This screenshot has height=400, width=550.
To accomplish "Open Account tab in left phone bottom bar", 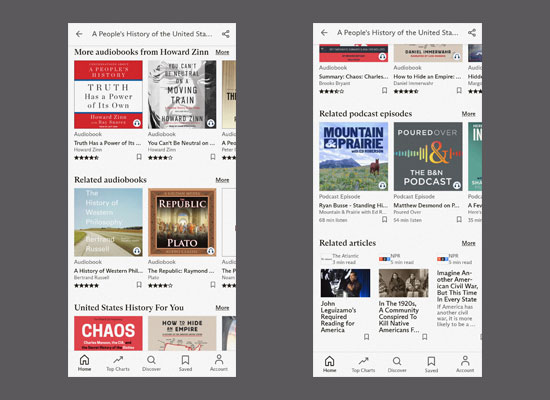I will click(219, 363).
